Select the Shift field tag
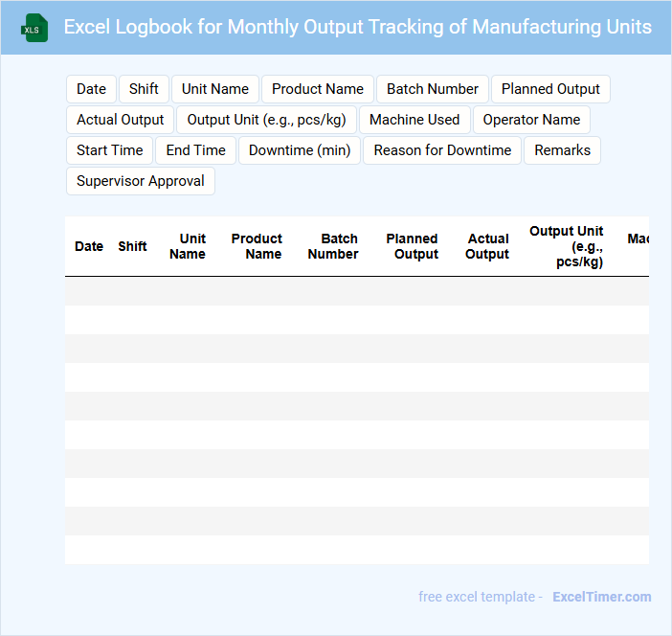Screen dimensions: 672x636 (x=144, y=89)
